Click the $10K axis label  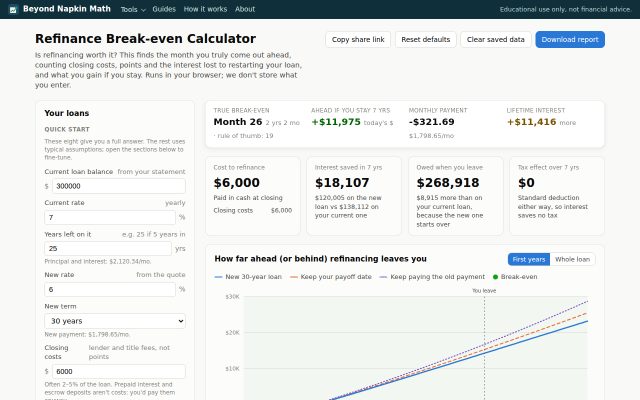tap(232, 369)
